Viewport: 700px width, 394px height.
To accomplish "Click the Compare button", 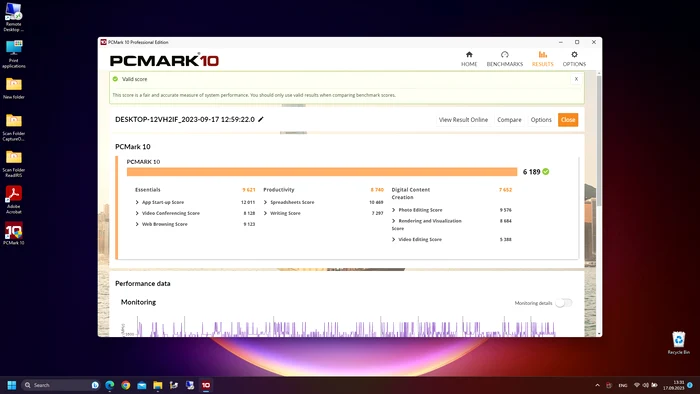I will tap(509, 120).
